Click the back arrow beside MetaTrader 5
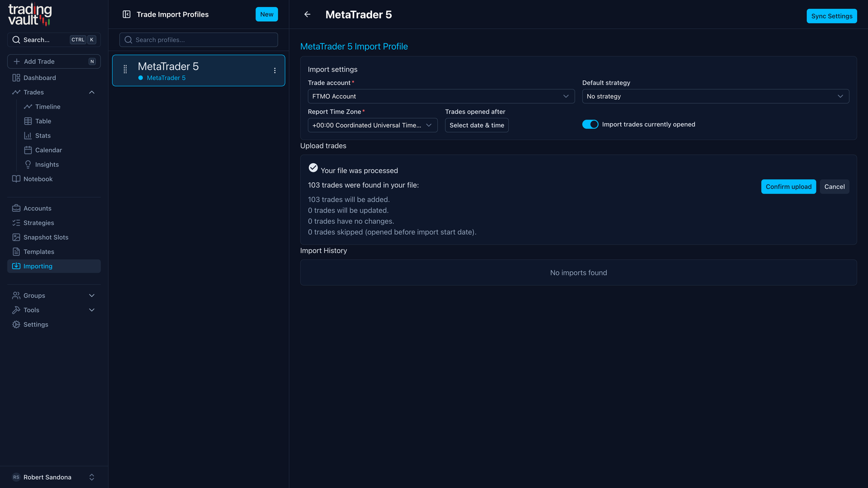 click(x=307, y=15)
